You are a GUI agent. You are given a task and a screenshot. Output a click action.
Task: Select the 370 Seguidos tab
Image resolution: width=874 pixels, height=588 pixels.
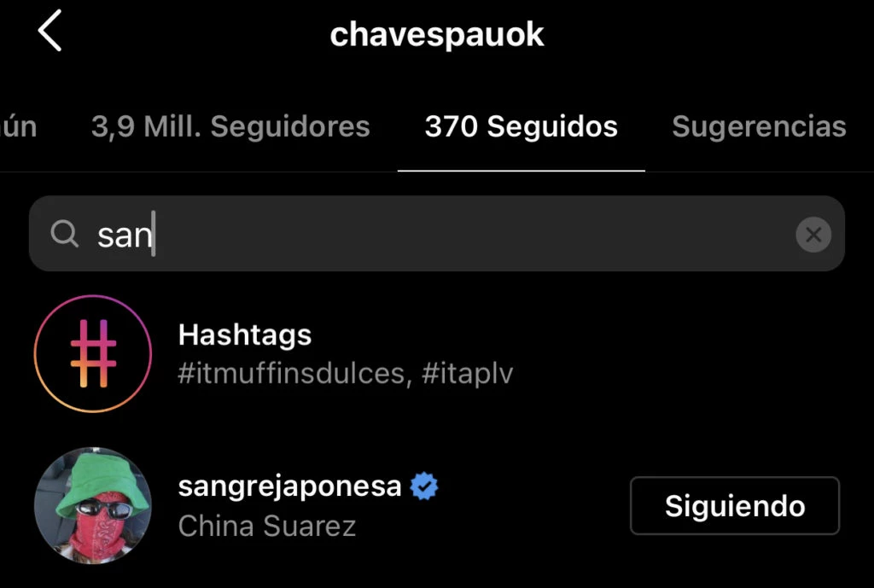(521, 126)
